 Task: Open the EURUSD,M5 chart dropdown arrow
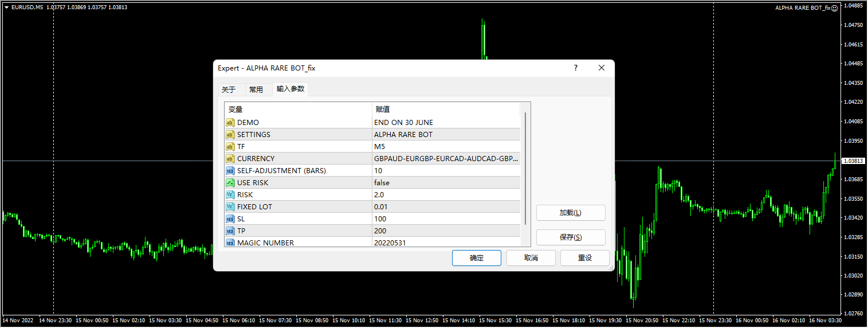[x=6, y=7]
